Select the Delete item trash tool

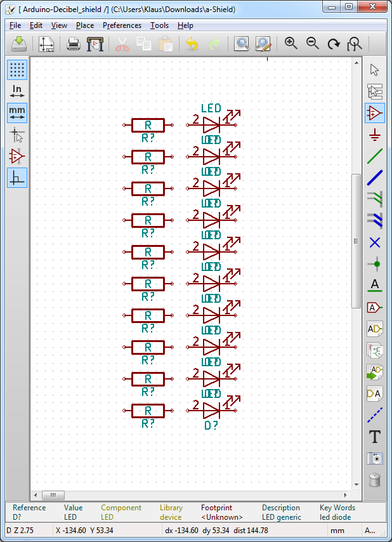pos(375,480)
